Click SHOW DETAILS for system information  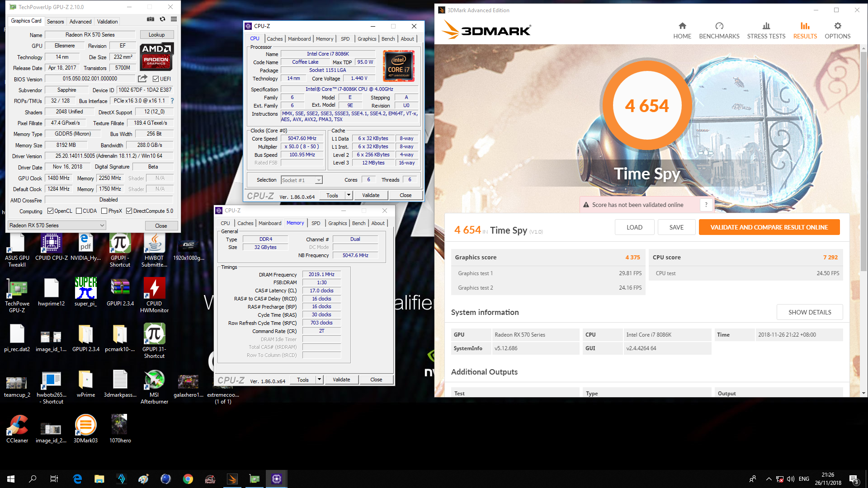[810, 312]
